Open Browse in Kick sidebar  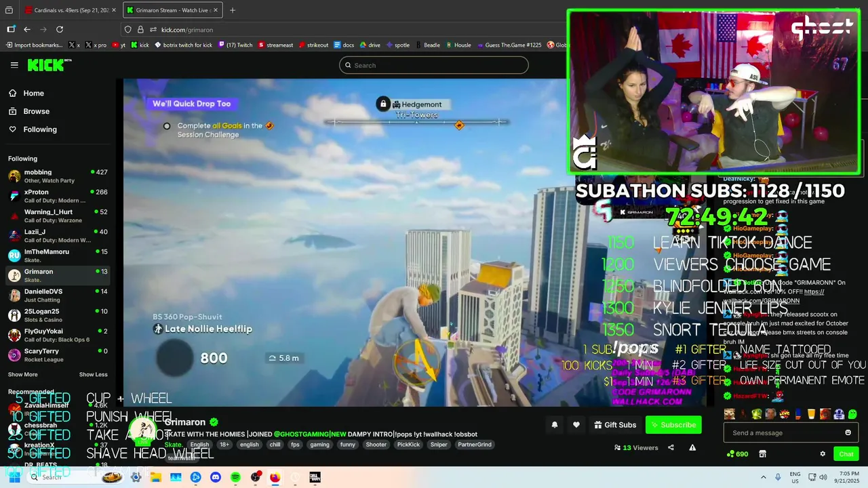(x=28, y=111)
